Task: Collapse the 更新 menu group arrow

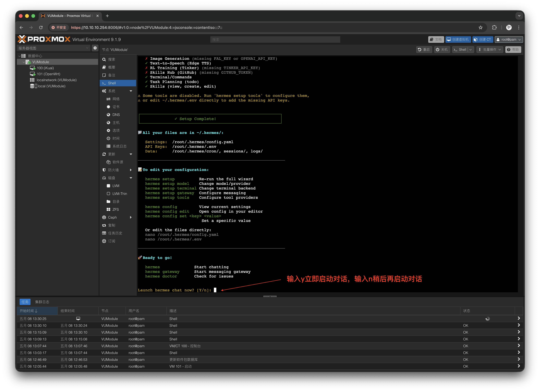Action: pyautogui.click(x=131, y=154)
